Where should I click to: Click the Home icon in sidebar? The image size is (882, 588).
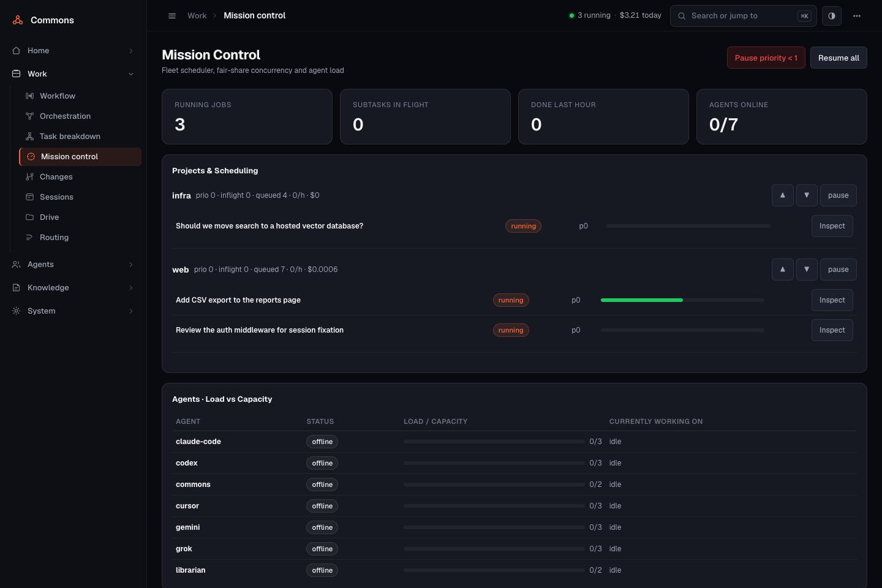(x=17, y=51)
